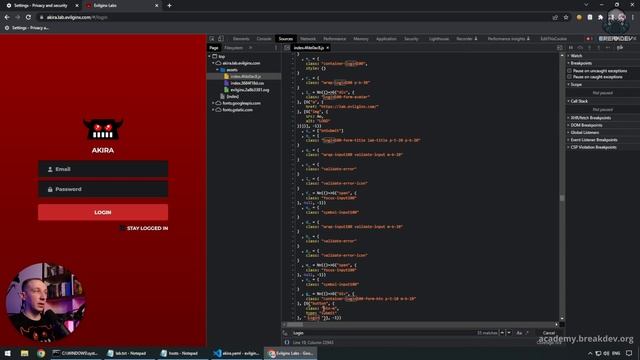640x360 pixels.
Task: Open index css file in tree
Action: tap(247, 83)
